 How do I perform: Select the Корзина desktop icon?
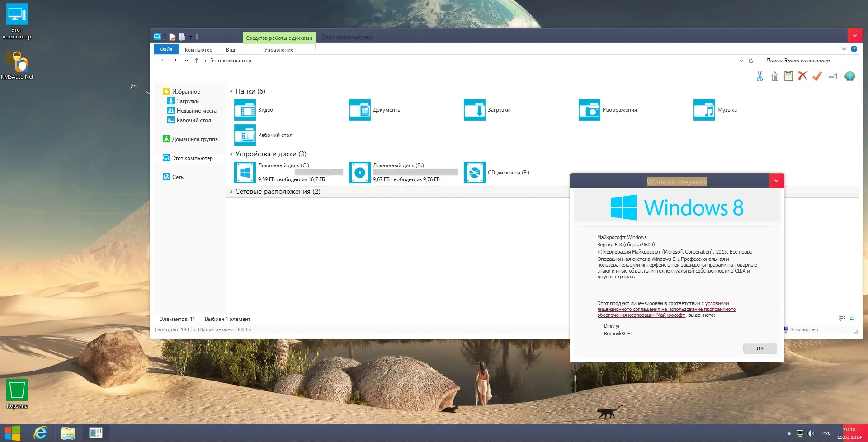[17, 394]
